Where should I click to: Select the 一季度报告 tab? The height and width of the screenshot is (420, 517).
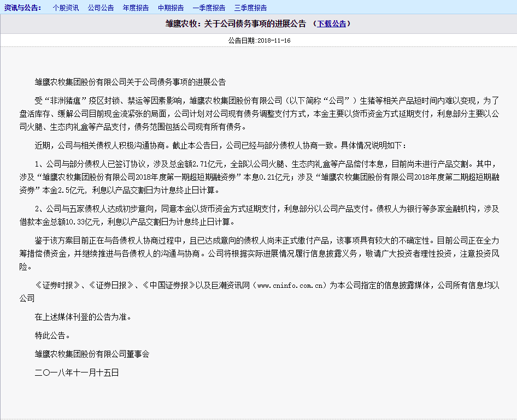click(x=209, y=8)
